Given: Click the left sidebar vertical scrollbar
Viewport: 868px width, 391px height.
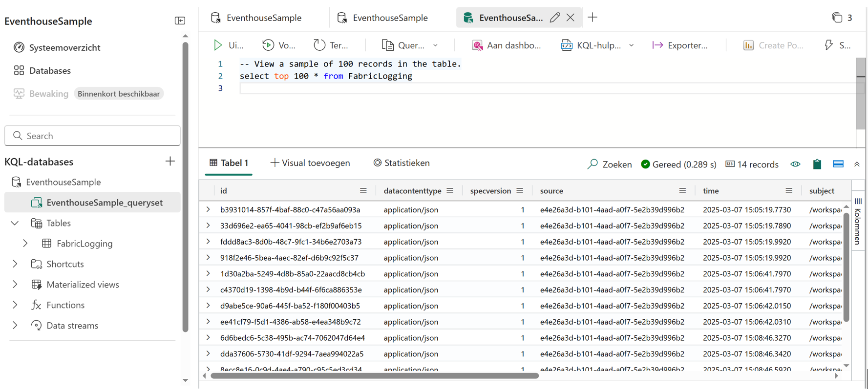Looking at the screenshot, I should click(185, 187).
